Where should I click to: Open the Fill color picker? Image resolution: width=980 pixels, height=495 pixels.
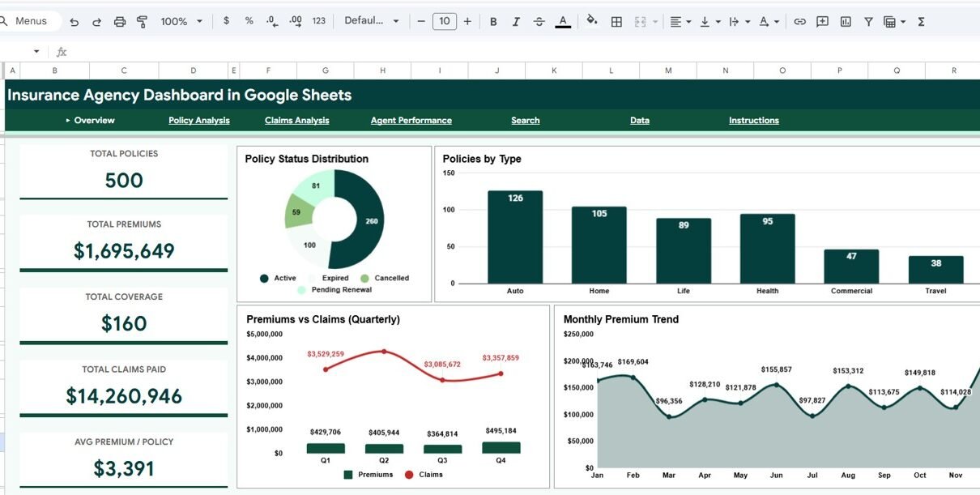592,21
